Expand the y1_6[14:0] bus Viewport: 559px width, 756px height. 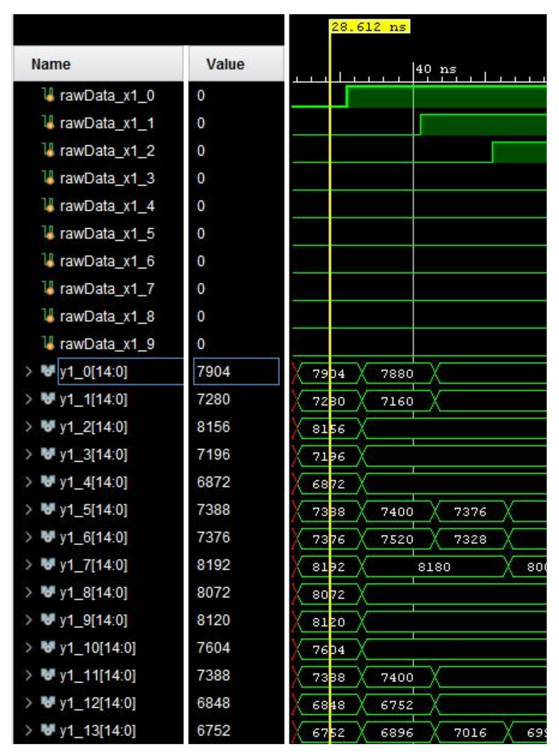tap(29, 537)
